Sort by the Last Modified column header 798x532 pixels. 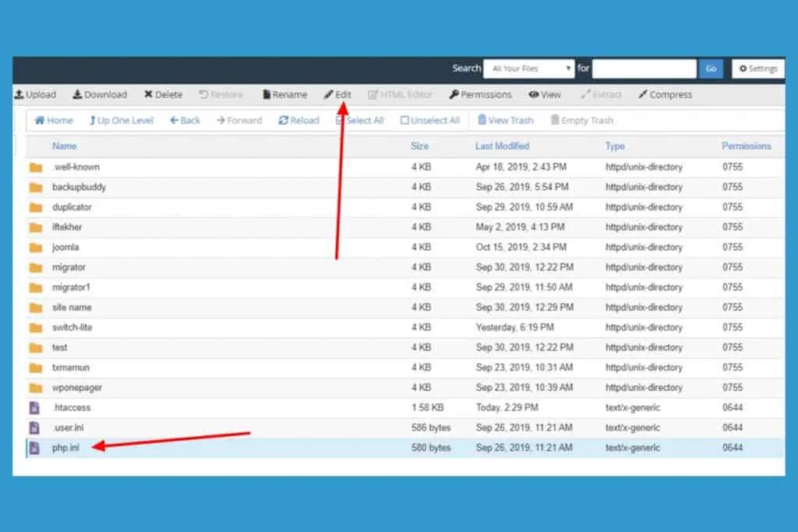point(503,146)
